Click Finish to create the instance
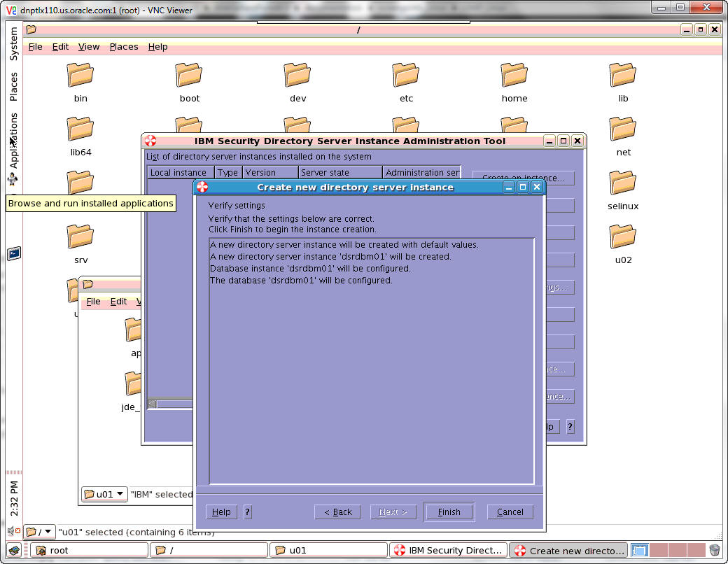Image resolution: width=728 pixels, height=564 pixels. coord(449,512)
